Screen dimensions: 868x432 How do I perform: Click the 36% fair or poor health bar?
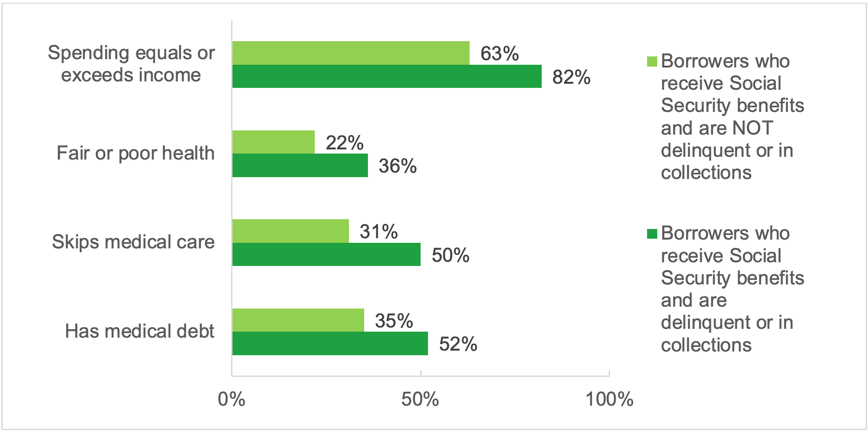point(300,166)
